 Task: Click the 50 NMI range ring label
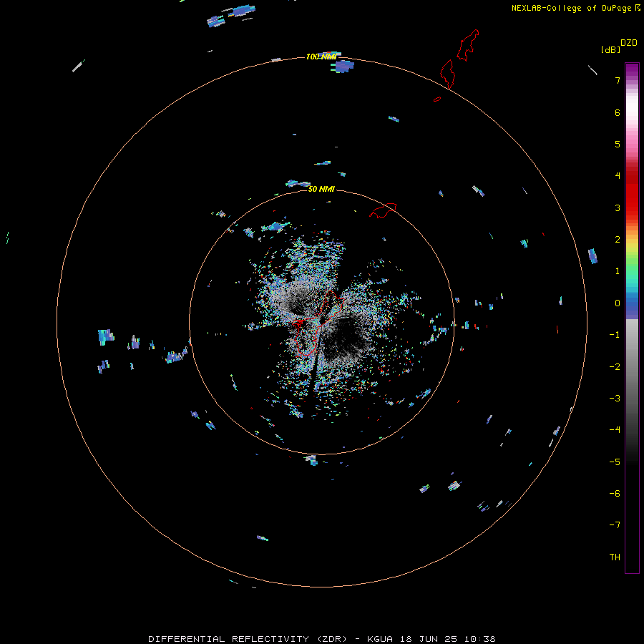click(x=321, y=189)
